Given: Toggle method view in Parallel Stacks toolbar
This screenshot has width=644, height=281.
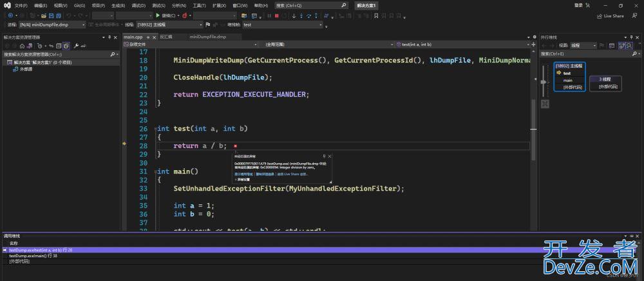Looking at the screenshot, I should pos(612,46).
